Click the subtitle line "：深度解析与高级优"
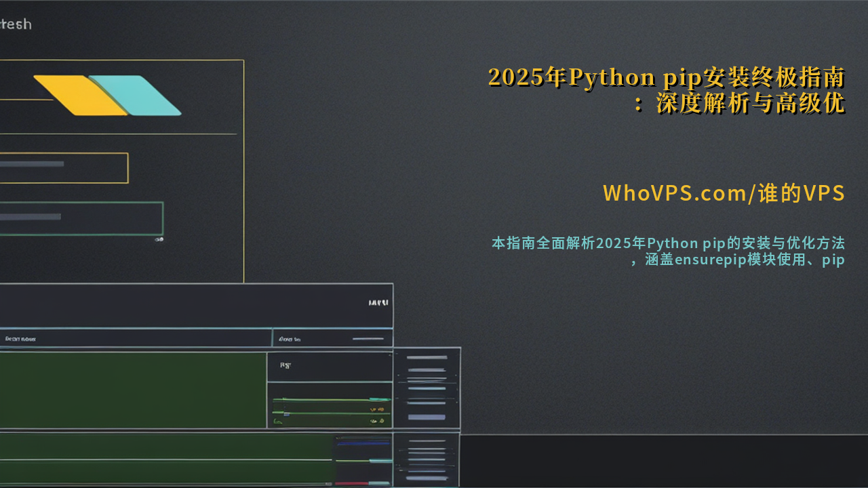868x488 pixels. (x=738, y=104)
